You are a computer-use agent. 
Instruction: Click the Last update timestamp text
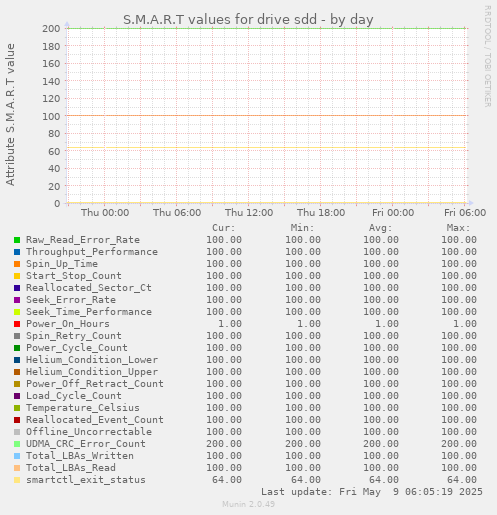click(372, 492)
